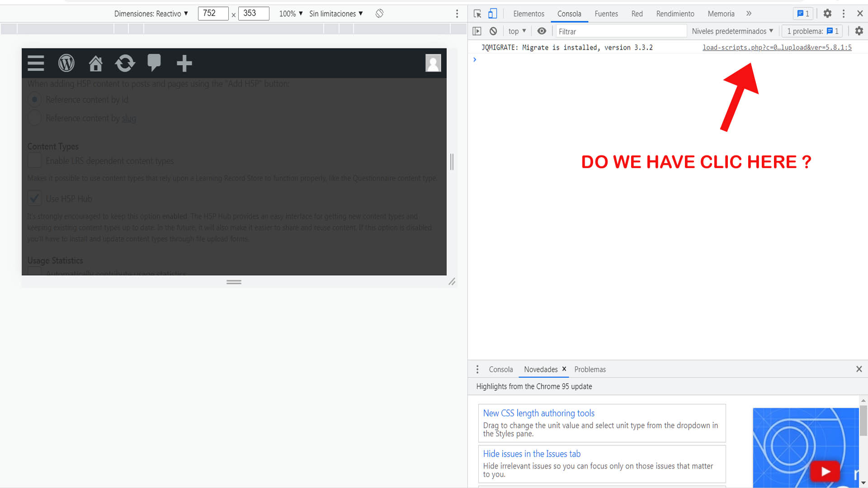Open the 100% zoom dropdown
Image resolution: width=868 pixels, height=488 pixels.
pos(291,14)
